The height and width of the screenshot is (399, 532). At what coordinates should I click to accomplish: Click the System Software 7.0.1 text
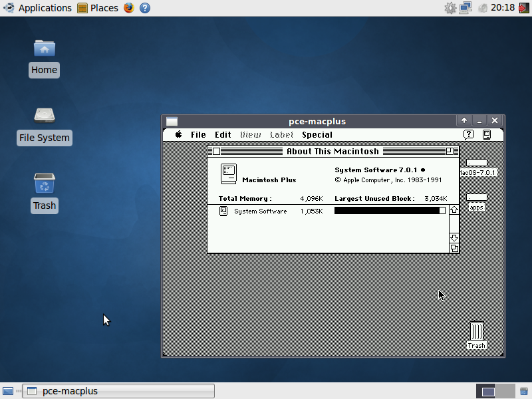tap(376, 170)
